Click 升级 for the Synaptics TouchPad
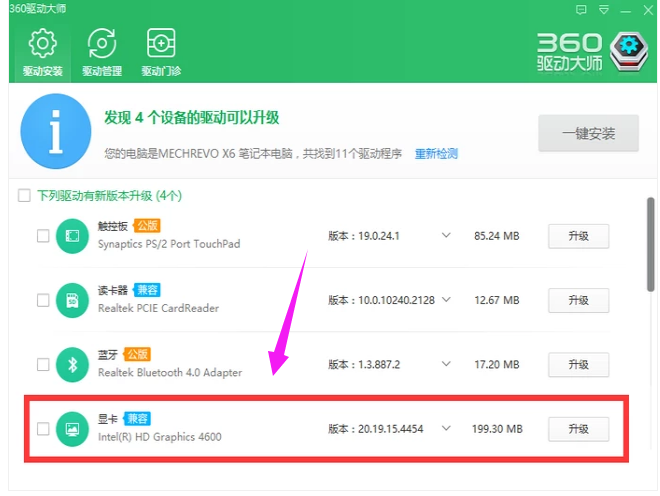Screen dimensions: 660x496 pos(578,236)
